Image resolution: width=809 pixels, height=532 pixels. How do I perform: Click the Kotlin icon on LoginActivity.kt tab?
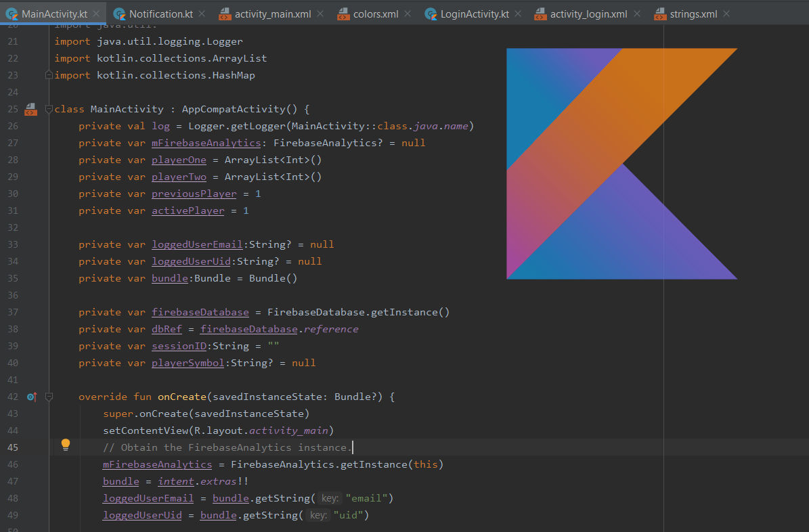pyautogui.click(x=431, y=12)
